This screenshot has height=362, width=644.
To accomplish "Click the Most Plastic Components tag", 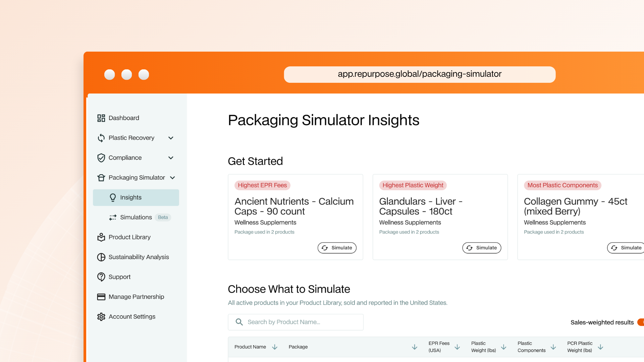I will 562,185.
